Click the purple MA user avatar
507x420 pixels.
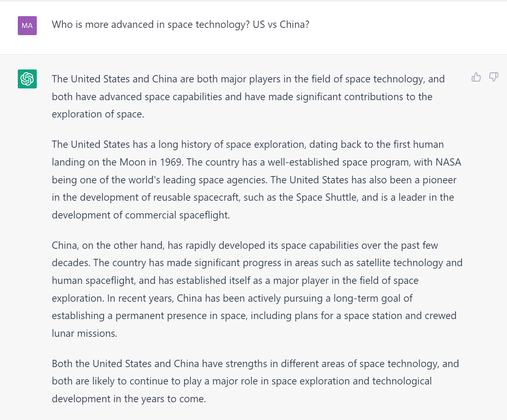[27, 25]
